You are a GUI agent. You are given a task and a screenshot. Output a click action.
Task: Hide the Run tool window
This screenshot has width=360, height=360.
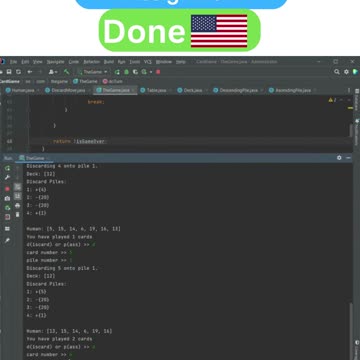point(348,158)
